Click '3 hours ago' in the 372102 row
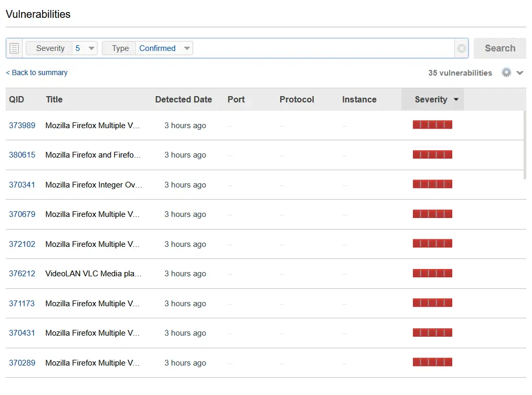Viewport: 532px width, 395px height. click(185, 244)
